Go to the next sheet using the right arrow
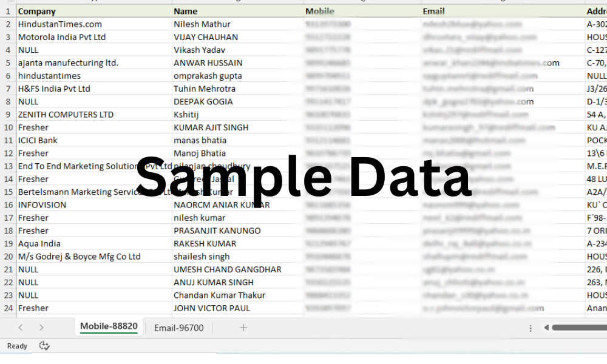Image resolution: width=607 pixels, height=364 pixels. [x=41, y=328]
